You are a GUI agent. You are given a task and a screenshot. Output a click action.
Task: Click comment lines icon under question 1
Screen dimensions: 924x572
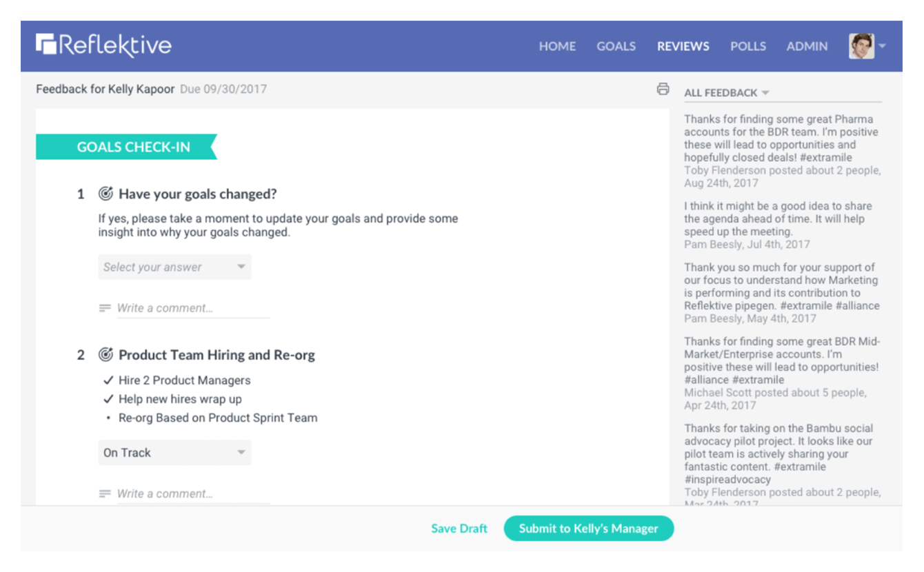(105, 308)
